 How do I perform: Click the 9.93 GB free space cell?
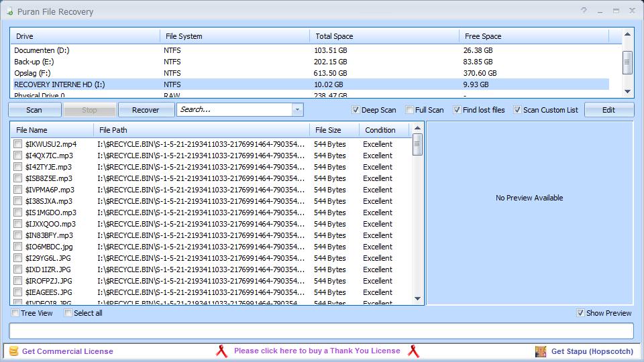click(476, 84)
